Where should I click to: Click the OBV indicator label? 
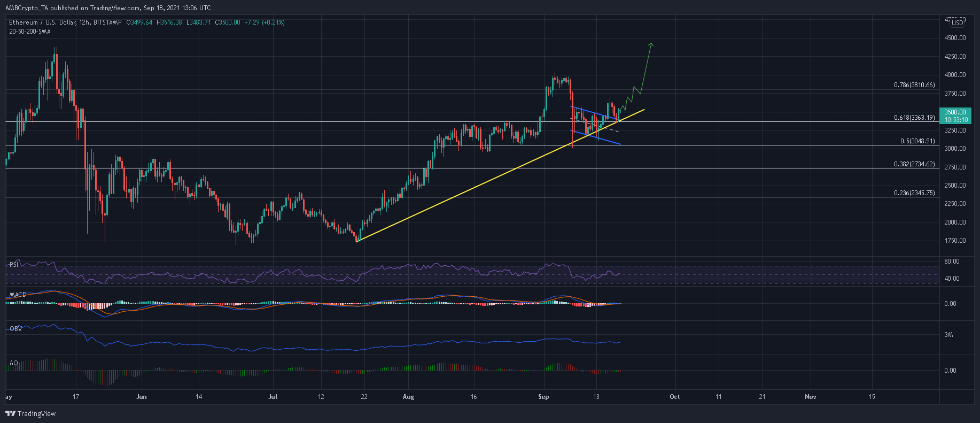click(x=16, y=329)
